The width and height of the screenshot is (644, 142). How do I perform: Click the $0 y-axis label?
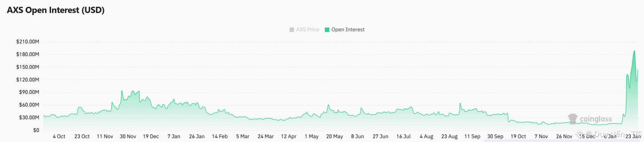tap(36, 130)
